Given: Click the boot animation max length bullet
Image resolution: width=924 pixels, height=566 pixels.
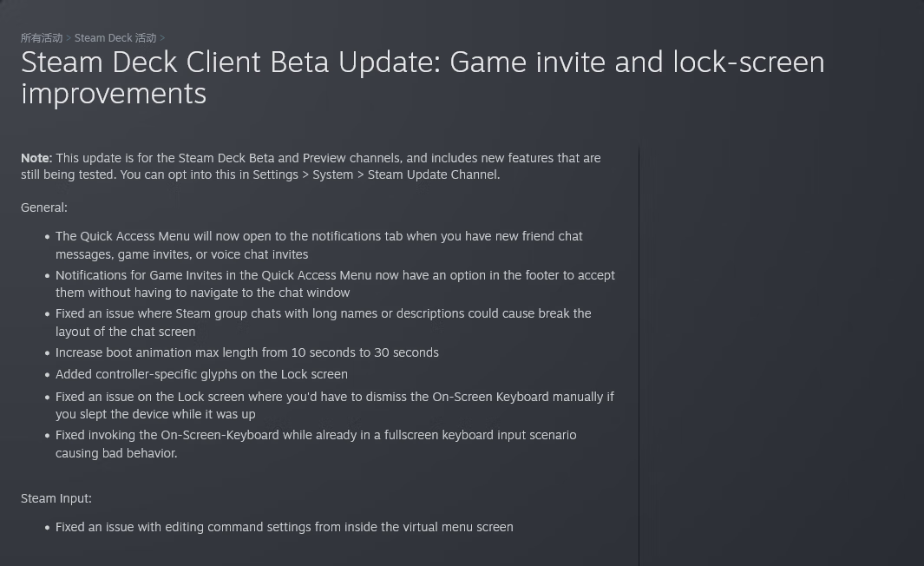Looking at the screenshot, I should click(x=247, y=352).
